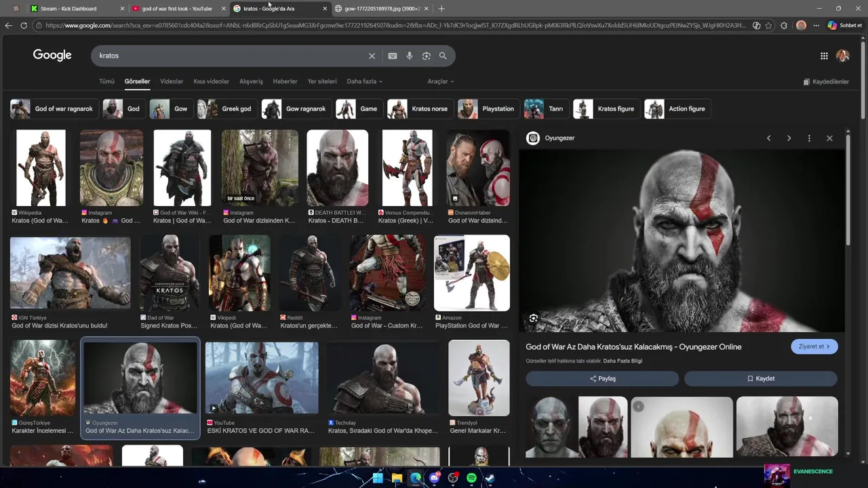Bookmark this page with the star icon
This screenshot has height=488, width=868.
pyautogui.click(x=768, y=26)
